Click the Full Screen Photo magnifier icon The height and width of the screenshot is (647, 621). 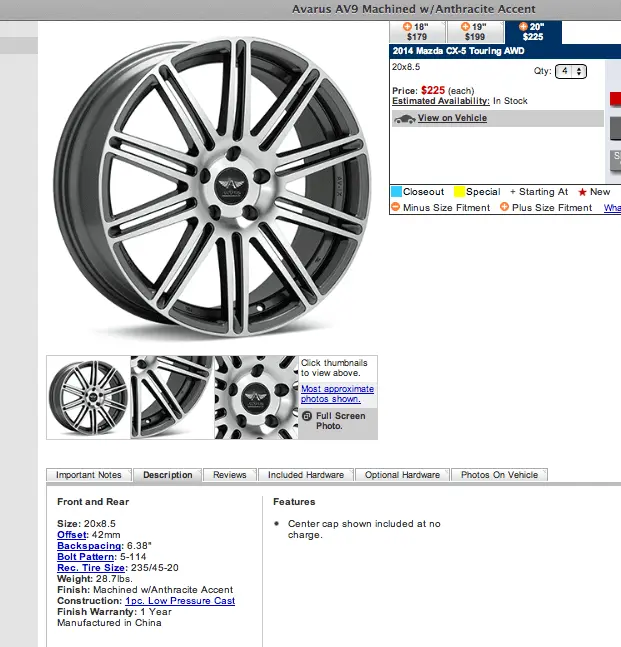pos(308,415)
